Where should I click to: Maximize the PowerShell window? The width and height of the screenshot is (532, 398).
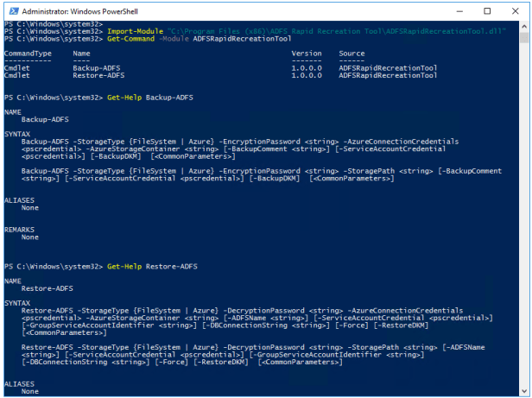487,11
